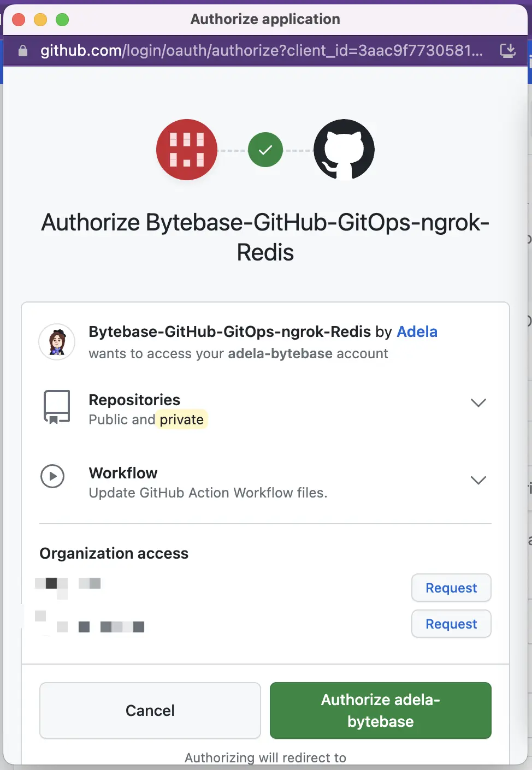Click the red Bytebase application icon

pos(187,150)
